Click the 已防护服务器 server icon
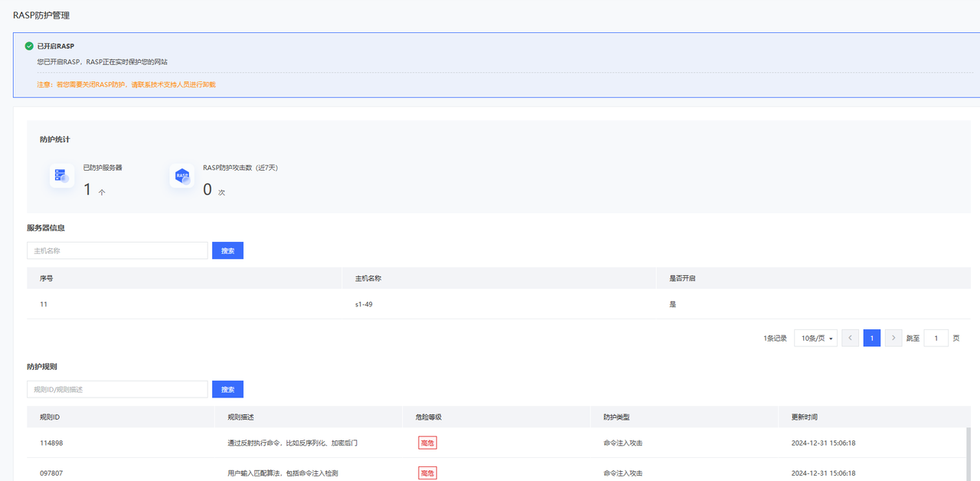 (61, 175)
